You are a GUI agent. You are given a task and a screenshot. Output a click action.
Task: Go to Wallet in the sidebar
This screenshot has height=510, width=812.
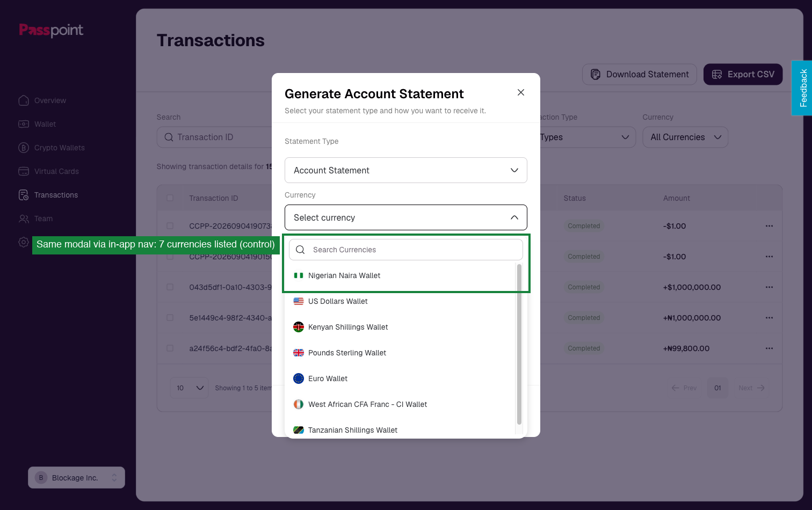pyautogui.click(x=45, y=124)
